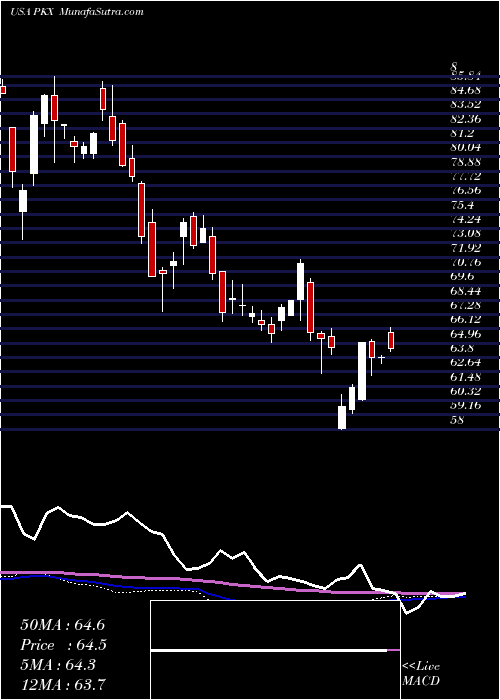This screenshot has width=500, height=700.
Task: Click the USA PKX MunafaSutra.com title
Action: click(77, 12)
